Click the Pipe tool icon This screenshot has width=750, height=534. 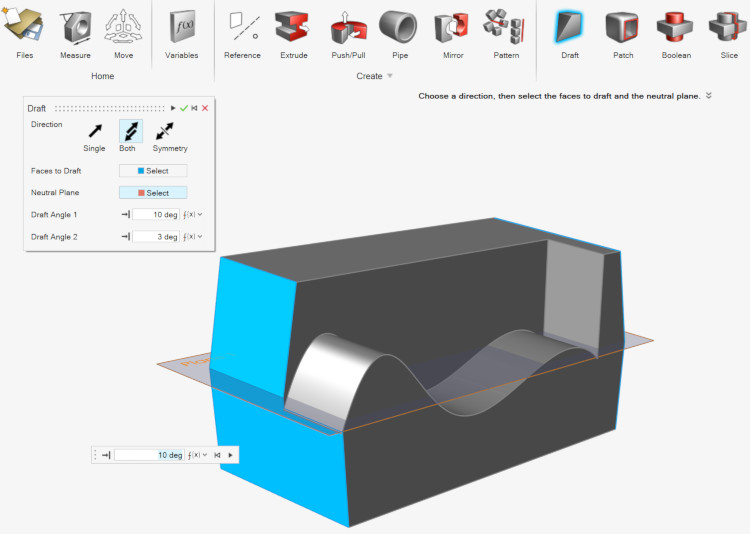(x=400, y=31)
